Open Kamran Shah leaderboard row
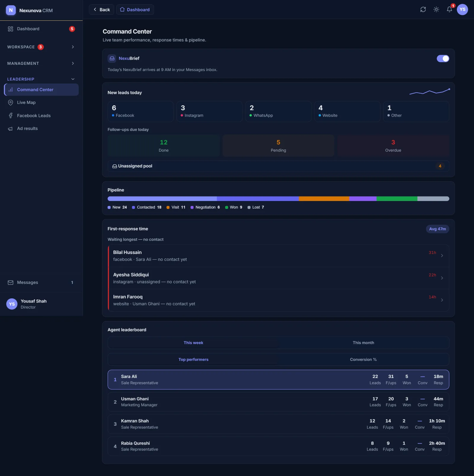Screen dimensions: 474x476 (278, 424)
